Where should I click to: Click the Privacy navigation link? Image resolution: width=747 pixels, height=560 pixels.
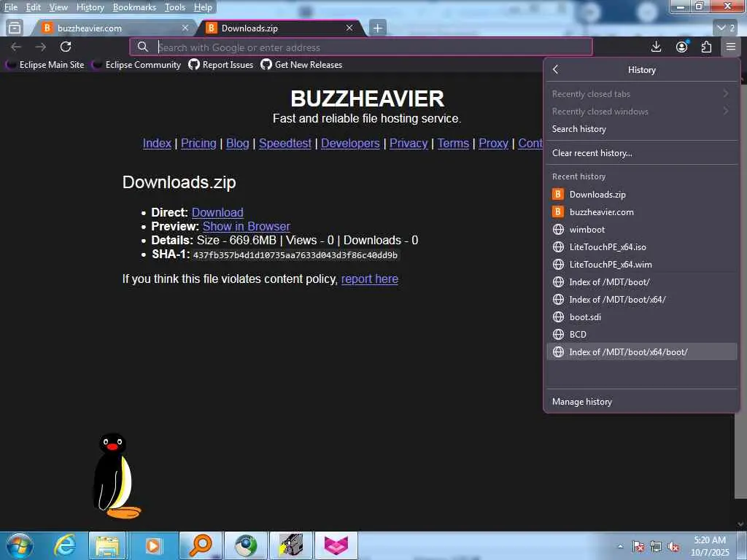coord(409,144)
